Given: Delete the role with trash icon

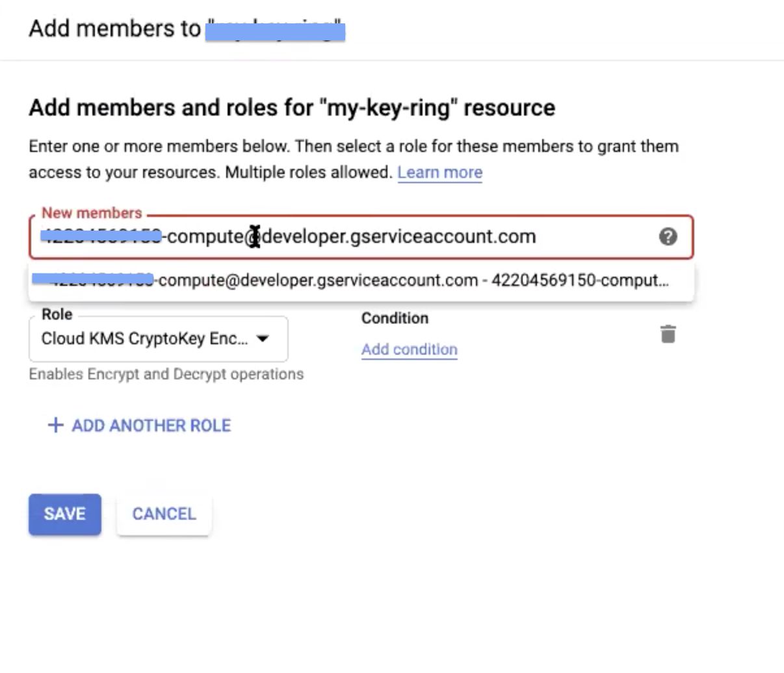Looking at the screenshot, I should click(668, 335).
